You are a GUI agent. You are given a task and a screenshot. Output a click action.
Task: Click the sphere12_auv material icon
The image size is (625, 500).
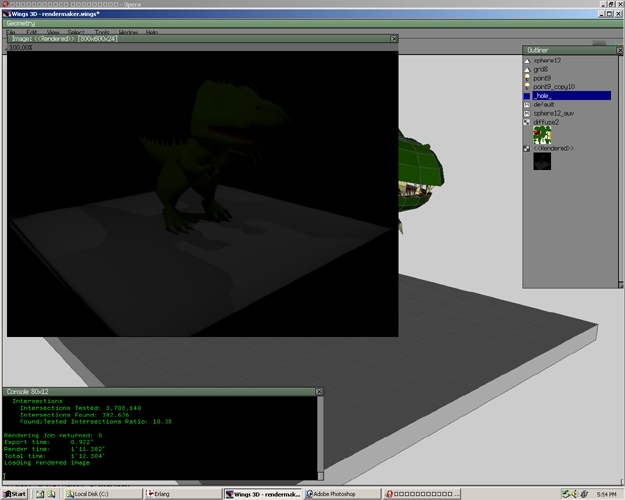527,113
